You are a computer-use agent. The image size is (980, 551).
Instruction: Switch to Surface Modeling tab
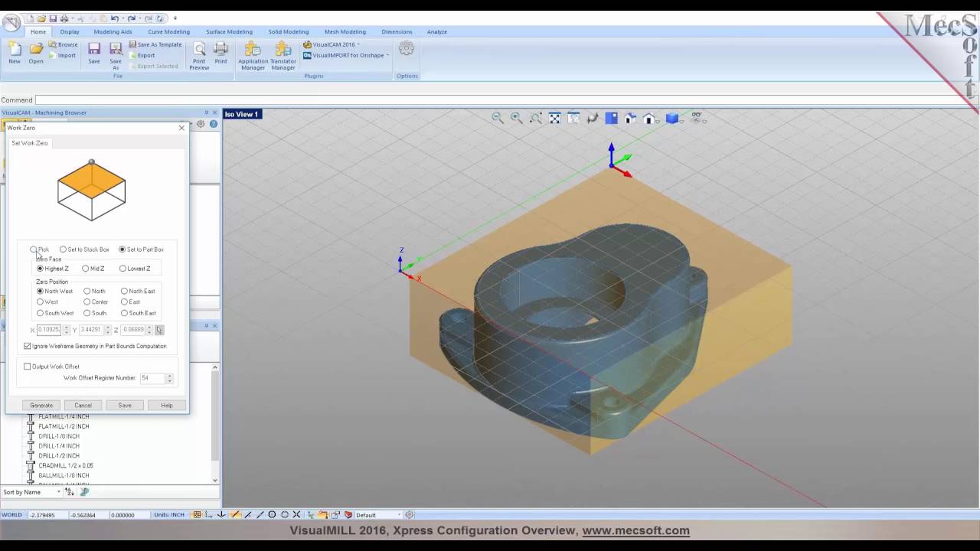coord(229,32)
